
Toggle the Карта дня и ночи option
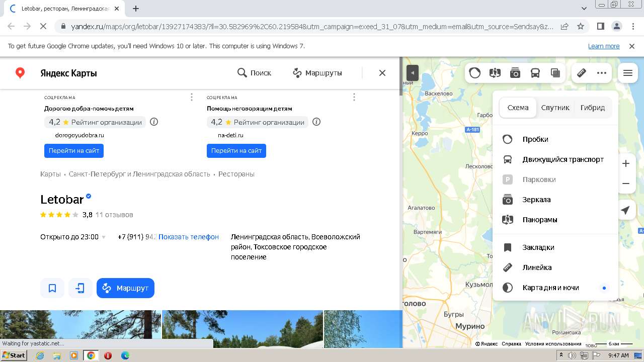pos(555,288)
